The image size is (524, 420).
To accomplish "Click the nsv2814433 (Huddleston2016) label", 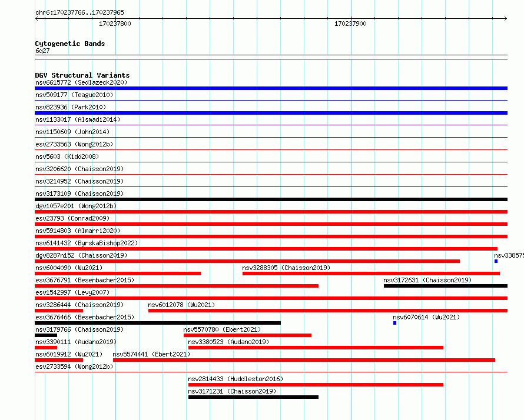I will click(236, 379).
